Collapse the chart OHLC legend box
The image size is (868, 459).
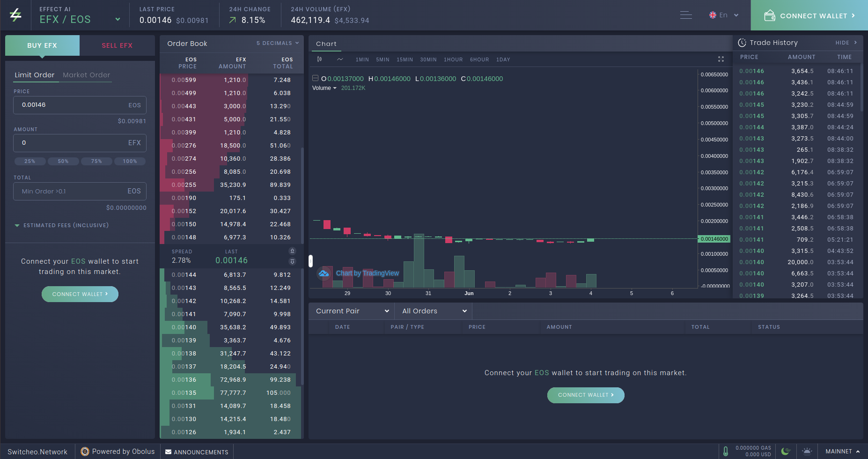tap(316, 78)
